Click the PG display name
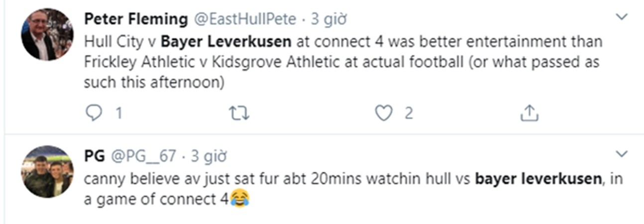Screen dimensions: 644x224 [94, 156]
